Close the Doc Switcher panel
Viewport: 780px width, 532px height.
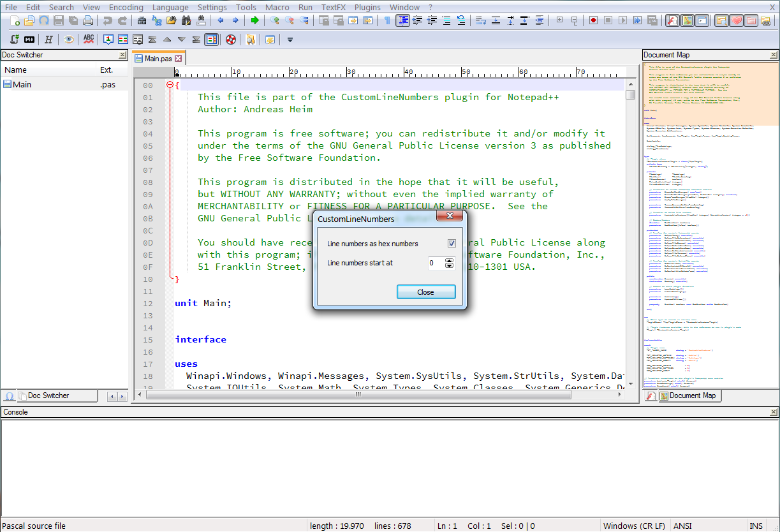click(x=123, y=55)
